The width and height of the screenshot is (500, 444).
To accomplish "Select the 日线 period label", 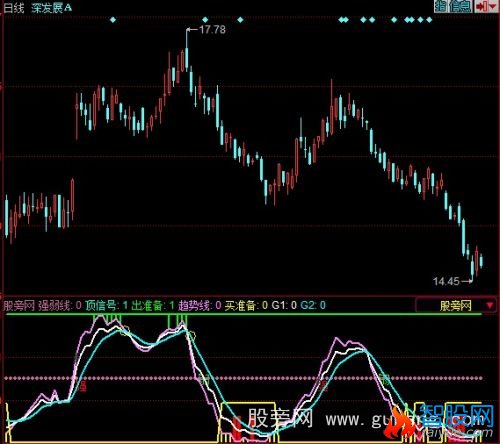I will (x=14, y=8).
